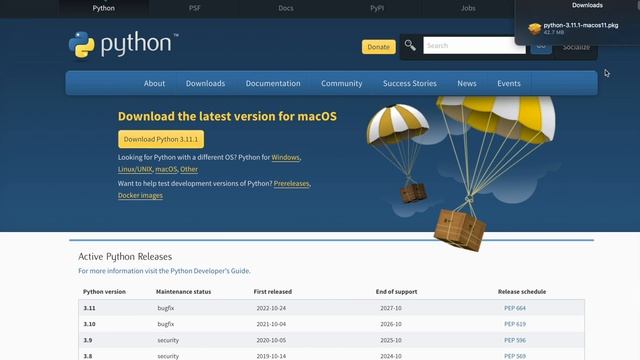Click version 3.10 in releases table

pos(89,324)
